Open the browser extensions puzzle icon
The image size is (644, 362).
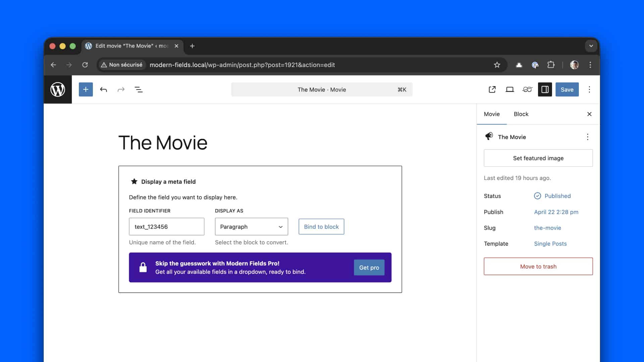(551, 65)
